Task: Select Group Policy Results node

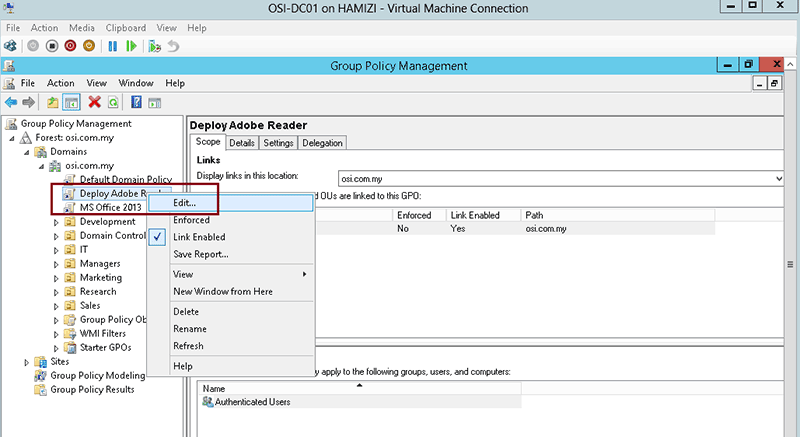Action: (x=92, y=390)
